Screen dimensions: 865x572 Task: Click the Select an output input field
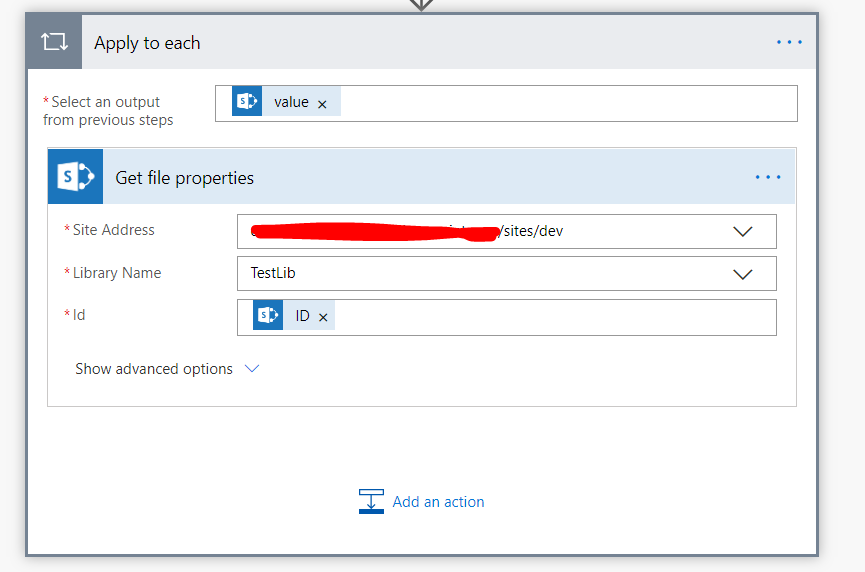[x=568, y=103]
